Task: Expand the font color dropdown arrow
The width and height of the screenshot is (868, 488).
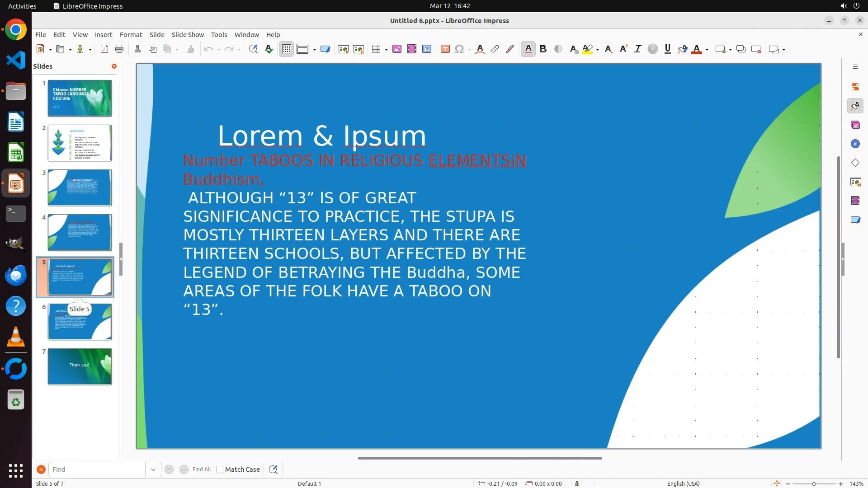Action: tap(707, 50)
